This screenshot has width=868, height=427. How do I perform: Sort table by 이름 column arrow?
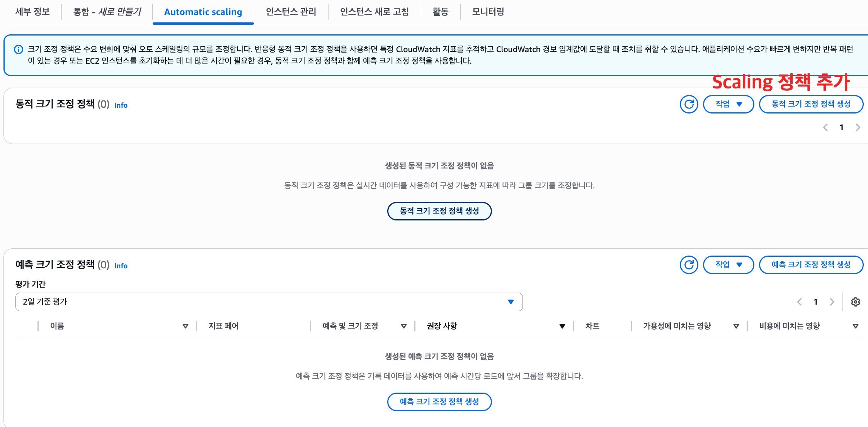point(185,326)
